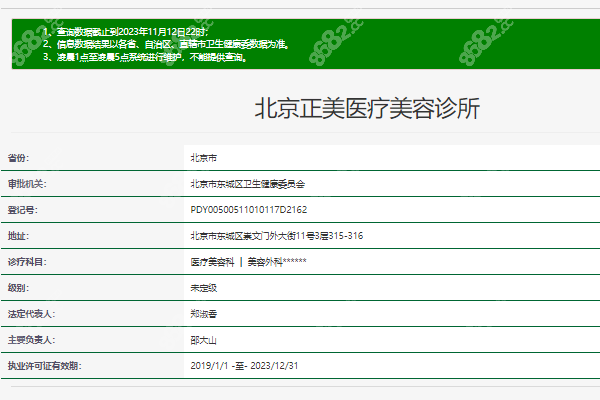Click the notice line about 2023年11月12日22时
This screenshot has height=400, width=600.
[x=126, y=32]
